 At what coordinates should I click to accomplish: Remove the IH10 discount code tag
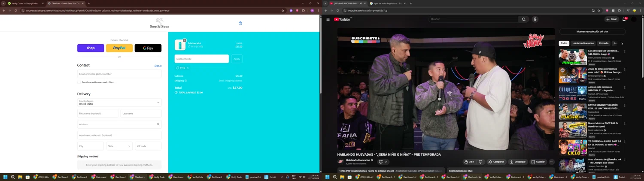(188, 68)
